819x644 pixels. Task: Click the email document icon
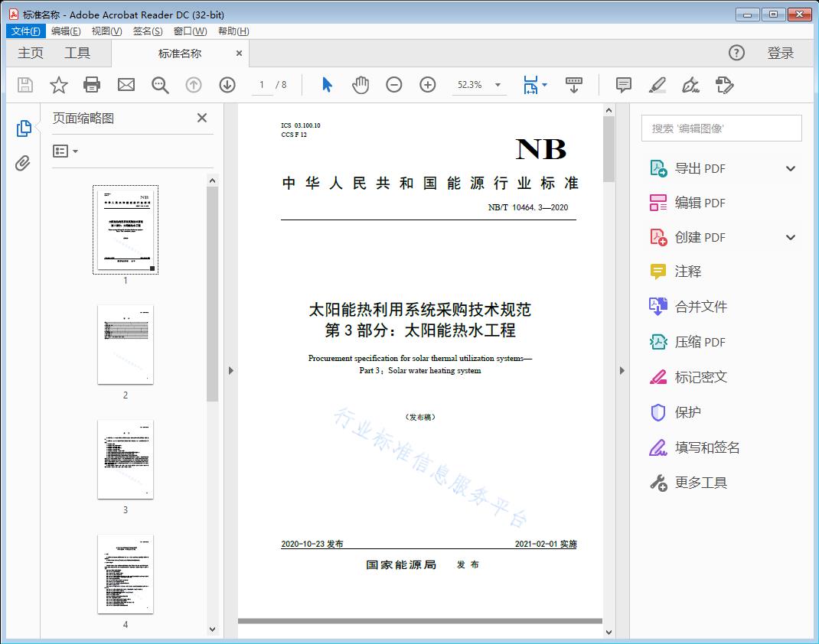pyautogui.click(x=126, y=85)
